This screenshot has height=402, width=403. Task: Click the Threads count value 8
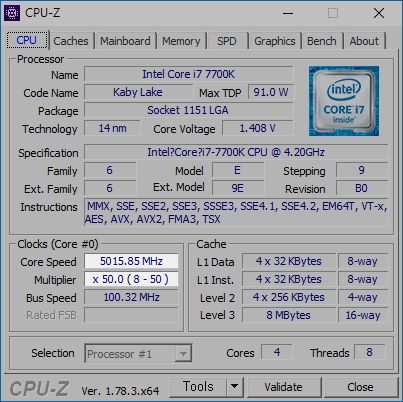click(369, 352)
